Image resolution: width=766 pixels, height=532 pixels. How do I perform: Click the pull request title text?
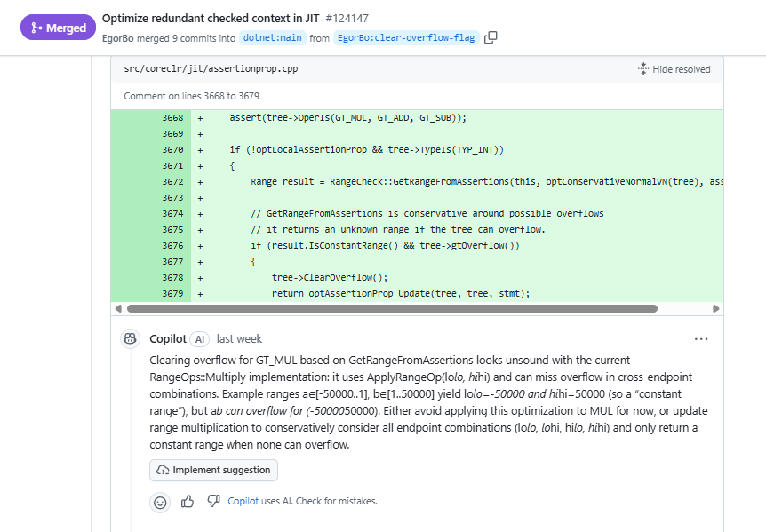pyautogui.click(x=211, y=19)
